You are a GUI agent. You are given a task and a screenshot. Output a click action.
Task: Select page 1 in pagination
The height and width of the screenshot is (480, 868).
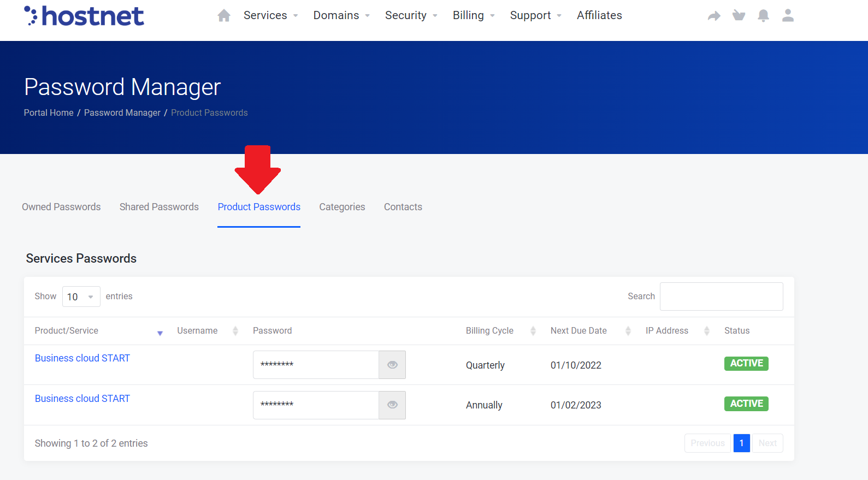(x=741, y=443)
